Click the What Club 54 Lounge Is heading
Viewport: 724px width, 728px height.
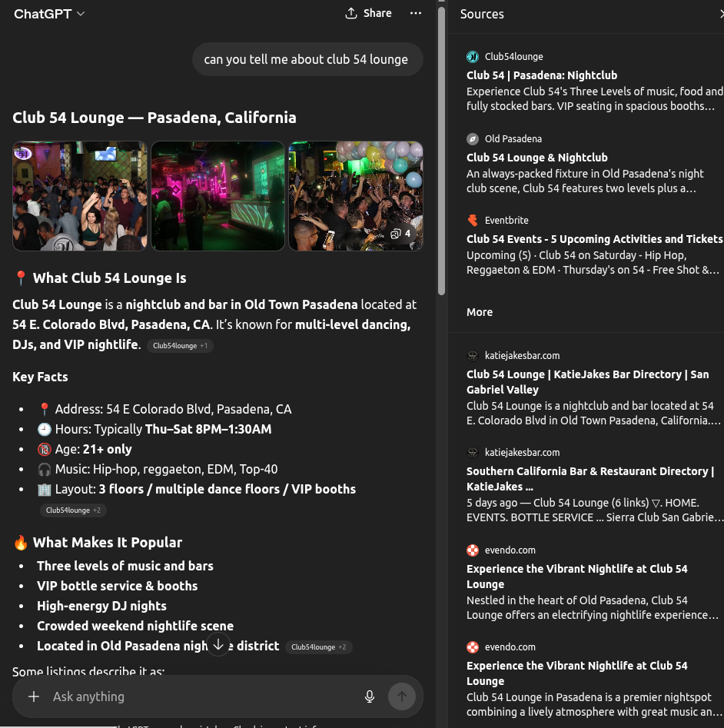tap(110, 278)
